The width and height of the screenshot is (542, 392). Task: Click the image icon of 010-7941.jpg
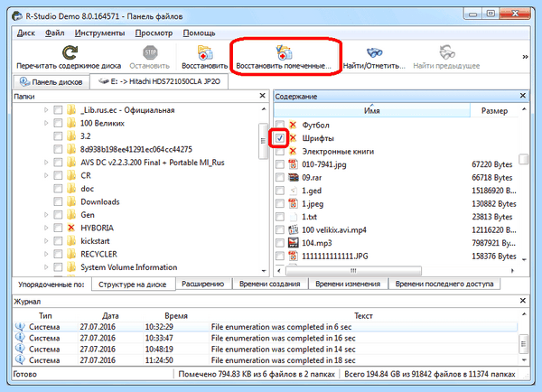coord(293,164)
